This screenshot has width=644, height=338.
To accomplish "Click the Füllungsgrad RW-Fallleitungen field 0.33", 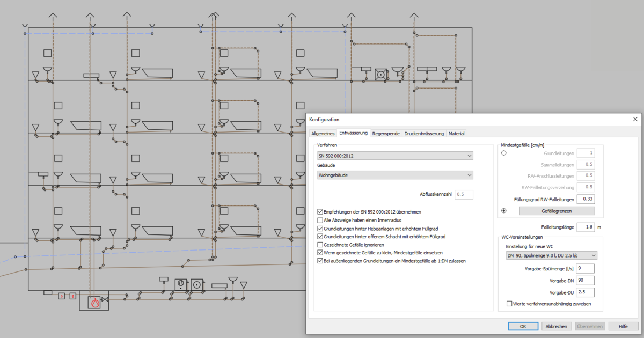I will point(586,199).
